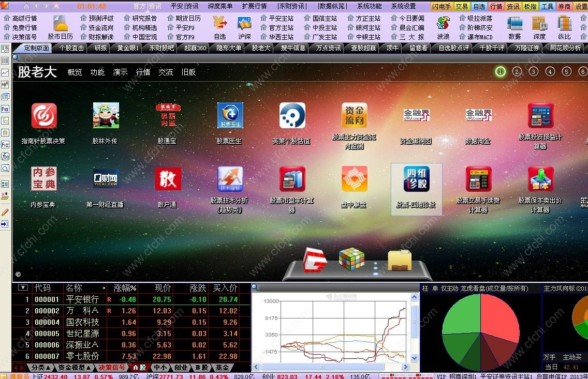This screenshot has height=379, width=588.
Task: Open the 数据淘金 app icon
Action: click(x=478, y=115)
